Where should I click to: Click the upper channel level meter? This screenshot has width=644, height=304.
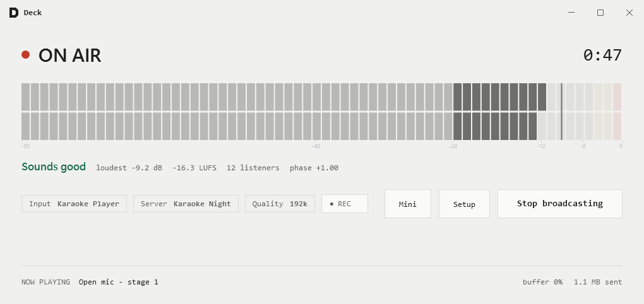click(321, 97)
